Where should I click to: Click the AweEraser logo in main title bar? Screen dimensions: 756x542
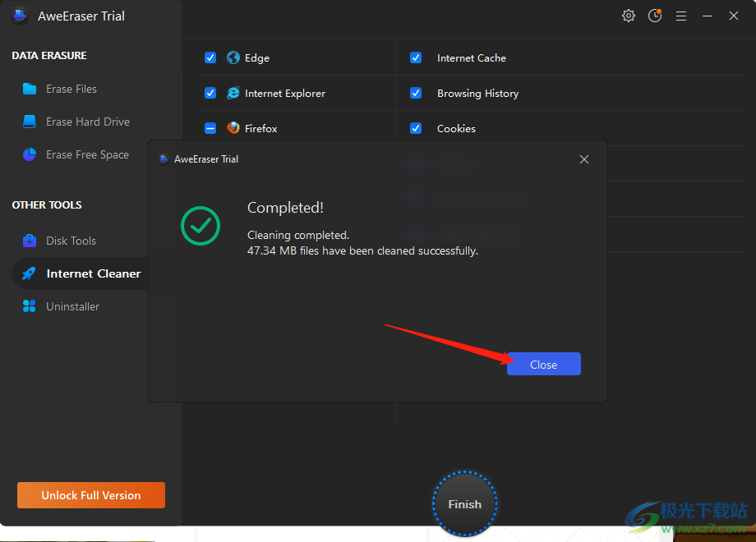[20, 16]
